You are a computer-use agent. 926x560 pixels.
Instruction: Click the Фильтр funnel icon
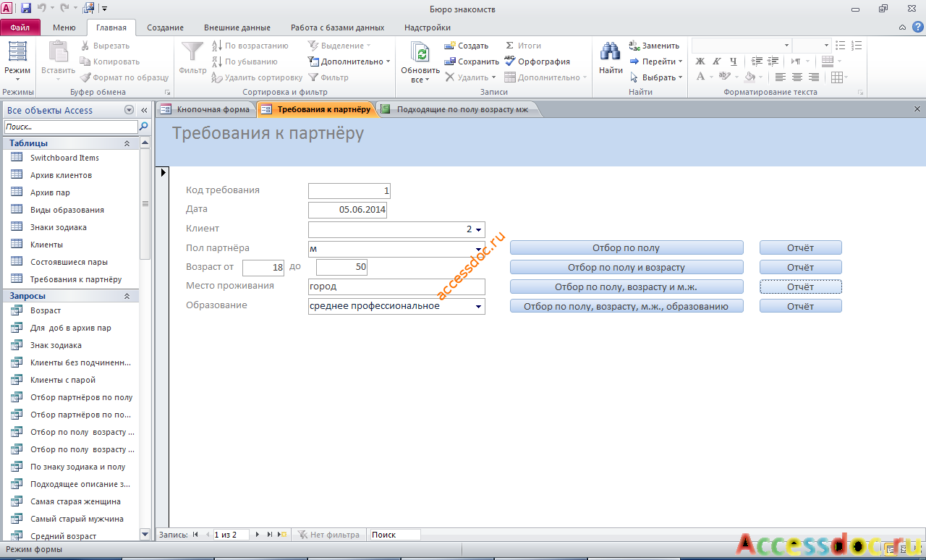(192, 58)
